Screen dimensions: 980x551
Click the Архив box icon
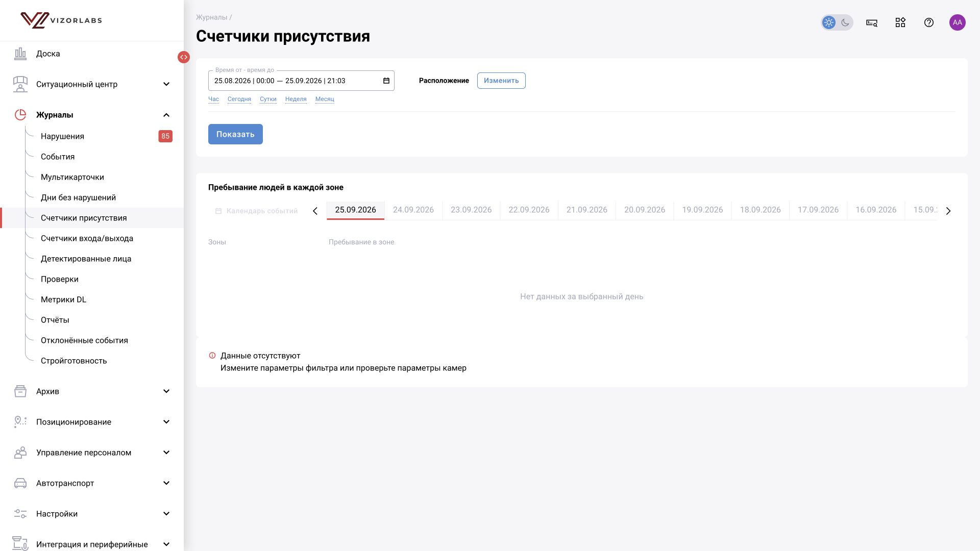(20, 391)
